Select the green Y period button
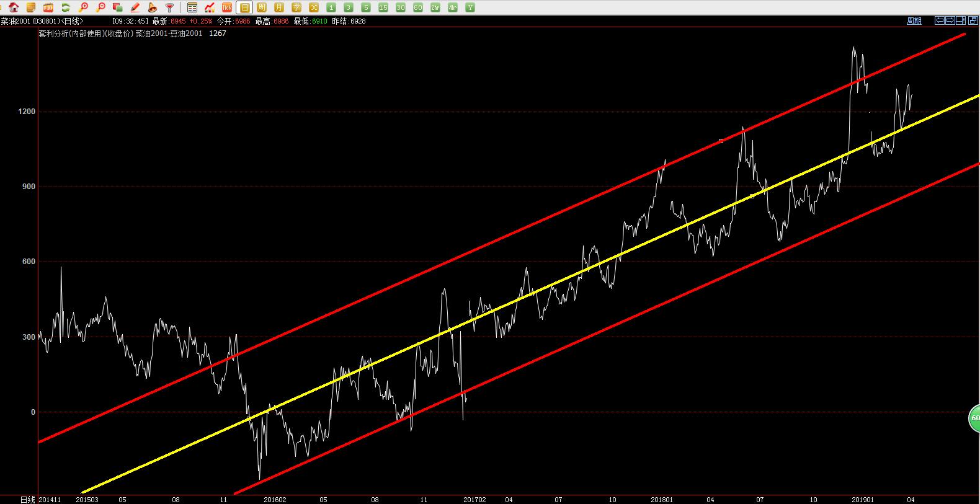The width and height of the screenshot is (980, 504). pyautogui.click(x=470, y=7)
